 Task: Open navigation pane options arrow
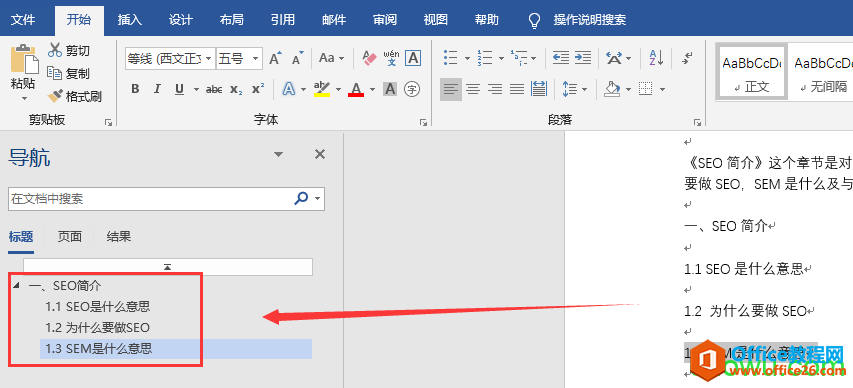pyautogui.click(x=279, y=155)
